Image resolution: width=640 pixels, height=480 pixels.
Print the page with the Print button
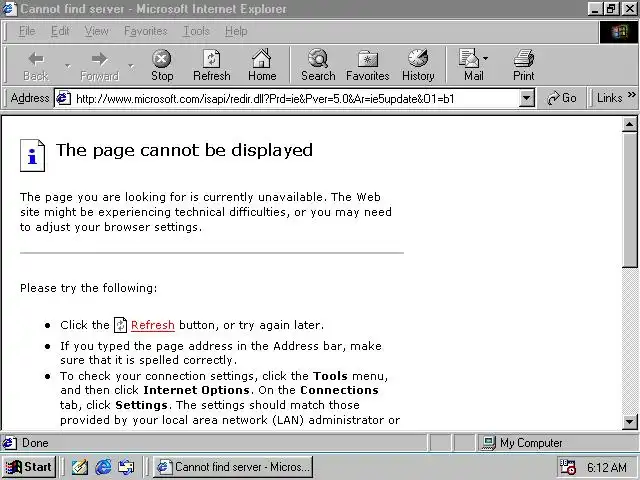point(524,65)
